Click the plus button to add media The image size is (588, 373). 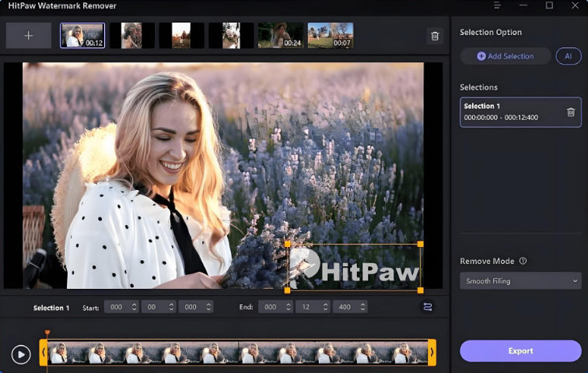(29, 35)
